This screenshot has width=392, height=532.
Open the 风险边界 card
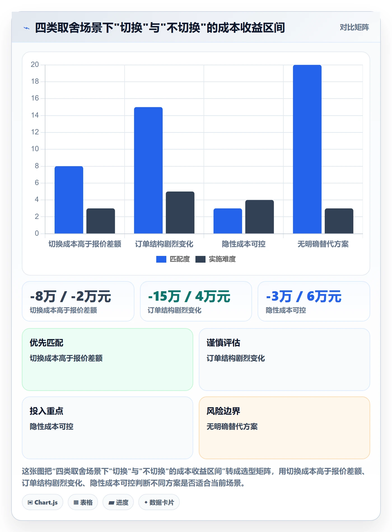pos(284,428)
